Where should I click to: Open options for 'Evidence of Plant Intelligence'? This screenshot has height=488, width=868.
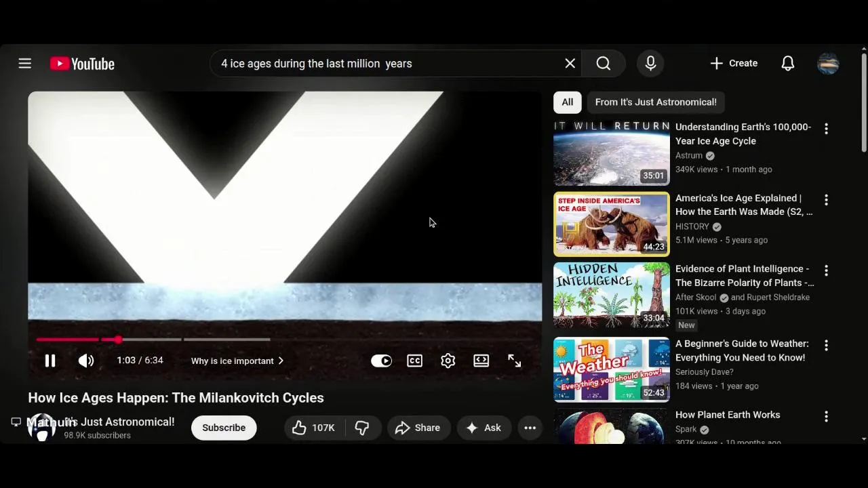(x=826, y=270)
